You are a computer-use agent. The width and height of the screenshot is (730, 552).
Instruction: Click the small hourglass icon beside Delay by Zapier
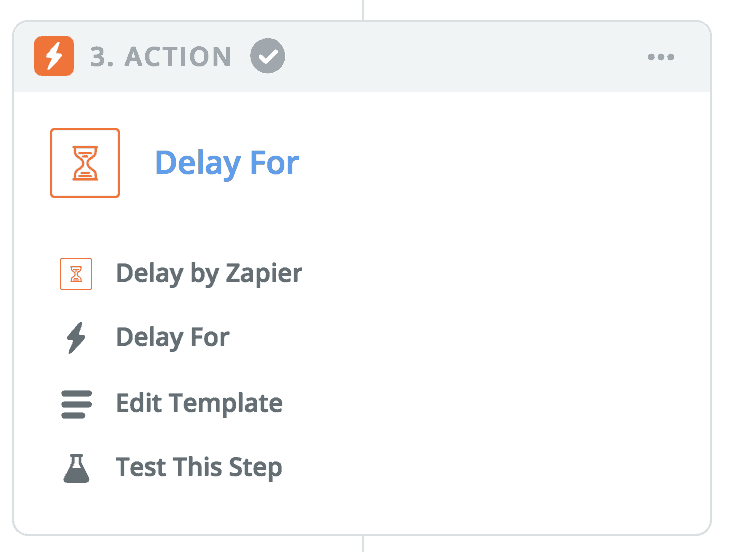pos(76,274)
